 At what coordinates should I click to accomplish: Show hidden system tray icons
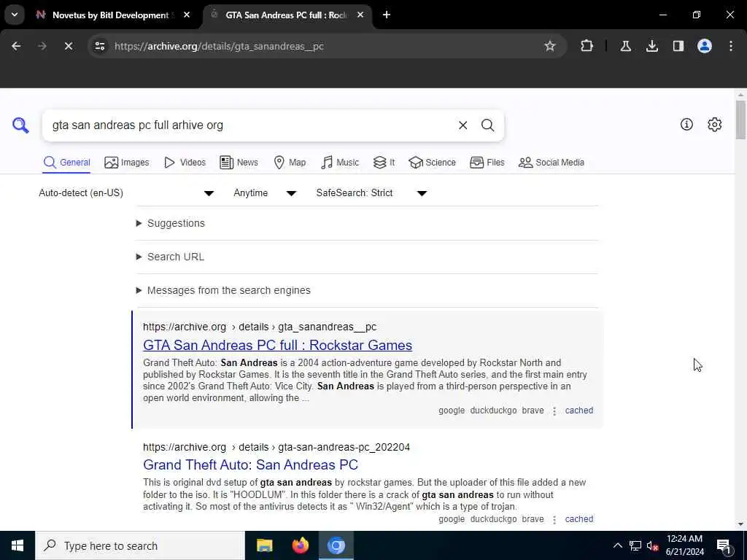pos(617,545)
